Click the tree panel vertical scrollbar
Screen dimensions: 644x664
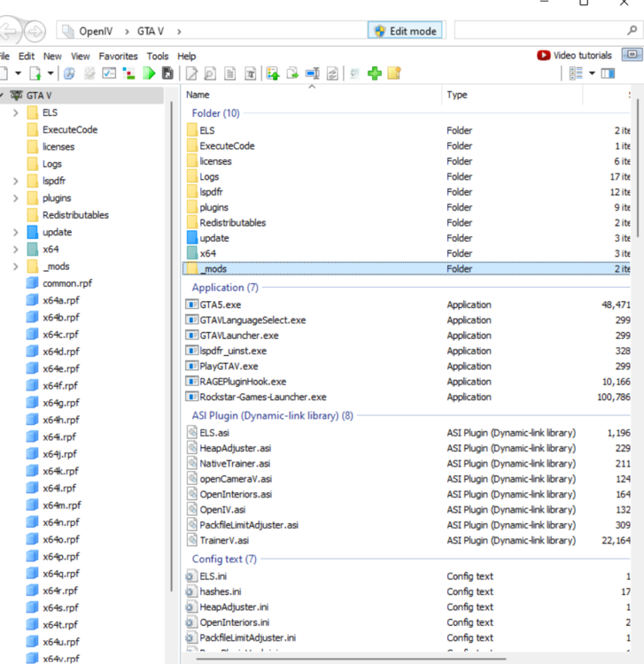pos(171,346)
